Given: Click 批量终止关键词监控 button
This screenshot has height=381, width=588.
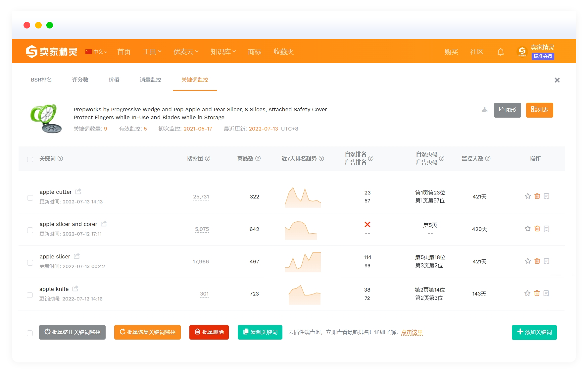Looking at the screenshot, I should 72,332.
